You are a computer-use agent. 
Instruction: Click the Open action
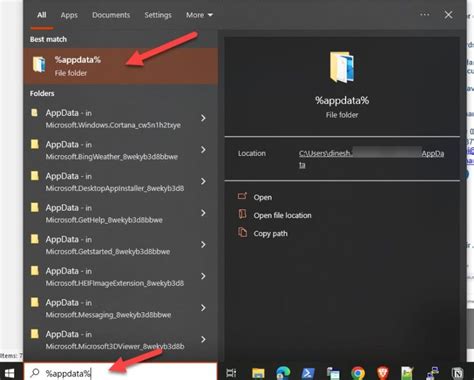coord(263,197)
